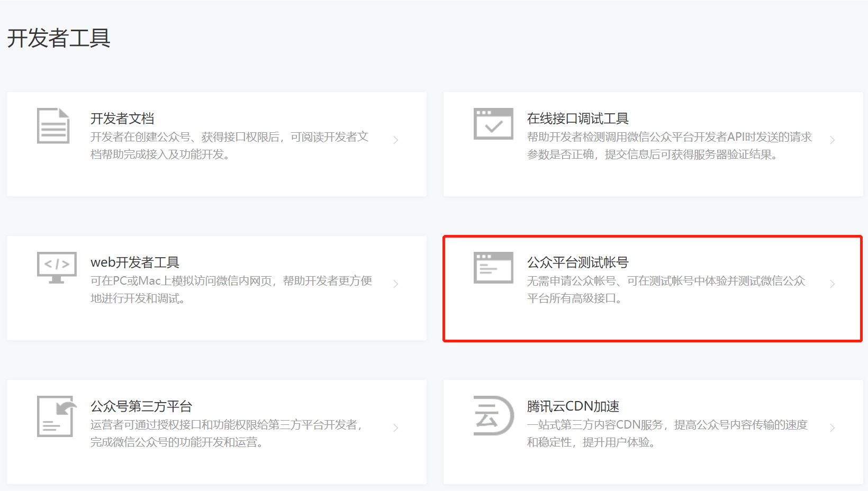
Task: Open the 在线接口调试工具 card chevron arrow
Action: pyautogui.click(x=833, y=140)
